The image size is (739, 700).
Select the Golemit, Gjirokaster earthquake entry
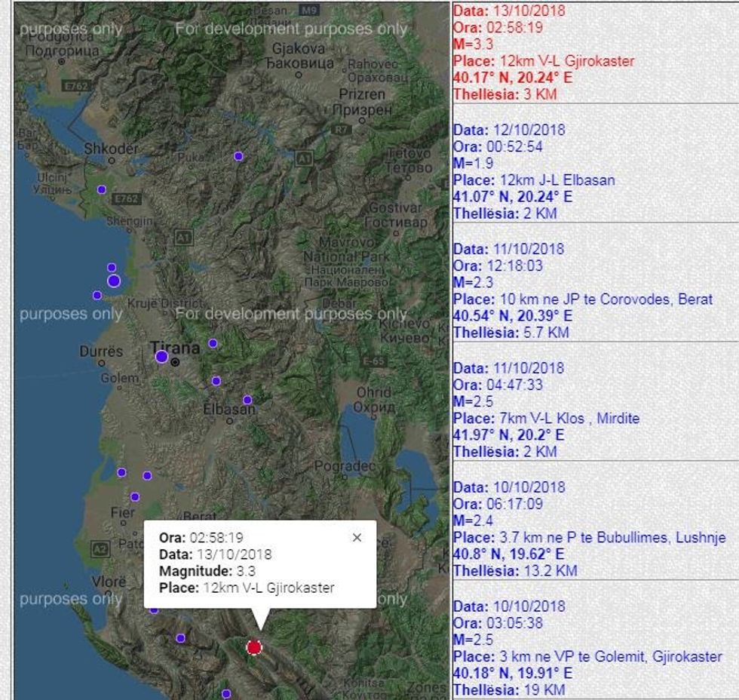coord(587,649)
